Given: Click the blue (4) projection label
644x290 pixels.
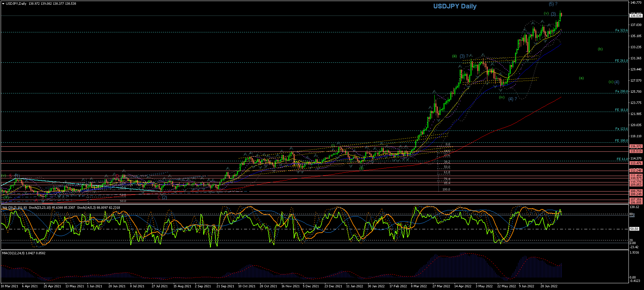Looking at the screenshot, I should coord(617,82).
